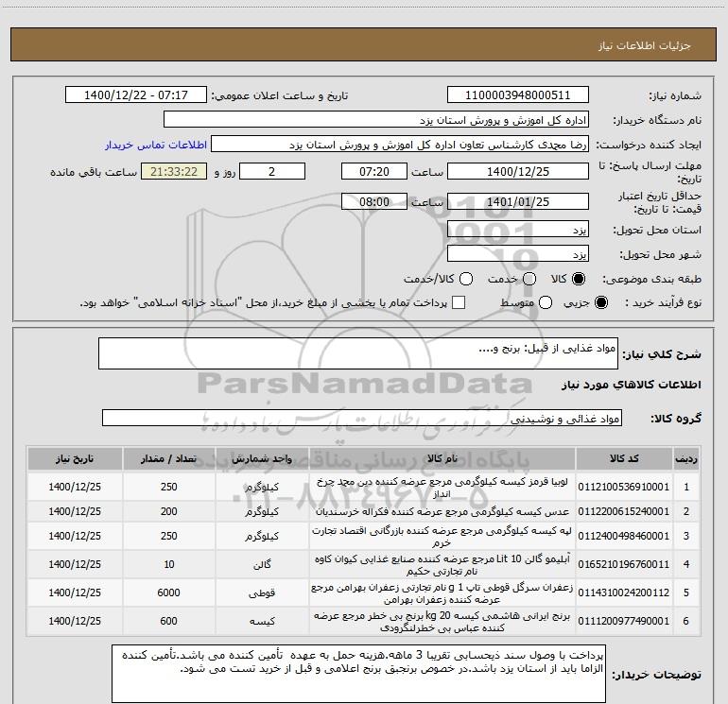Viewport: 728px width, 704px height.
Task: Click unit قوطی in row 5
Action: coord(262,592)
